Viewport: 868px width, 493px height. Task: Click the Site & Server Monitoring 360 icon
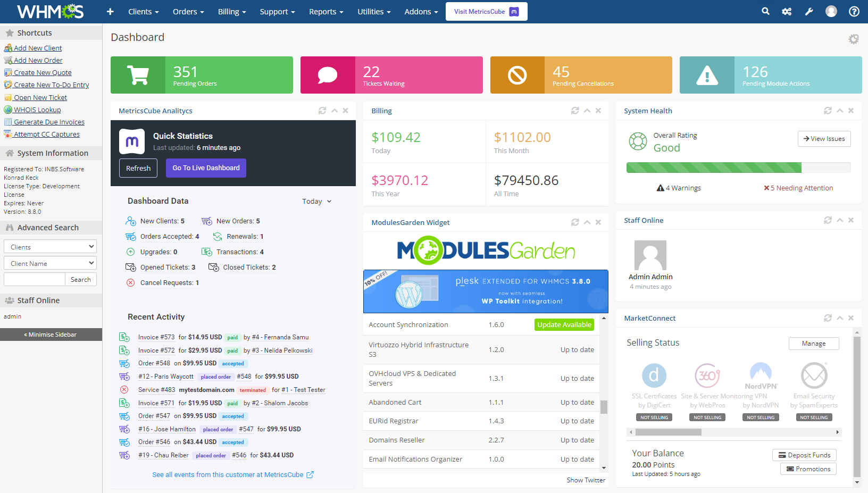[x=707, y=375]
